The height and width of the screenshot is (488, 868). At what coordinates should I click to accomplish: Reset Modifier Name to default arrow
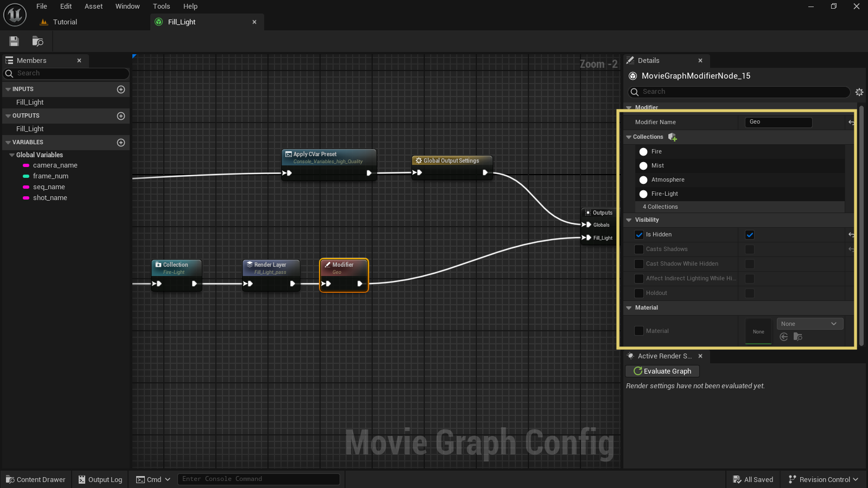click(x=851, y=123)
